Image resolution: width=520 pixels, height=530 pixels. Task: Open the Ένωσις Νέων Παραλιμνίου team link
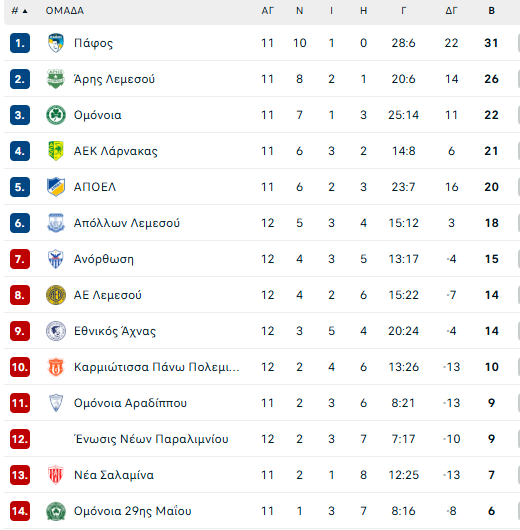pyautogui.click(x=151, y=439)
